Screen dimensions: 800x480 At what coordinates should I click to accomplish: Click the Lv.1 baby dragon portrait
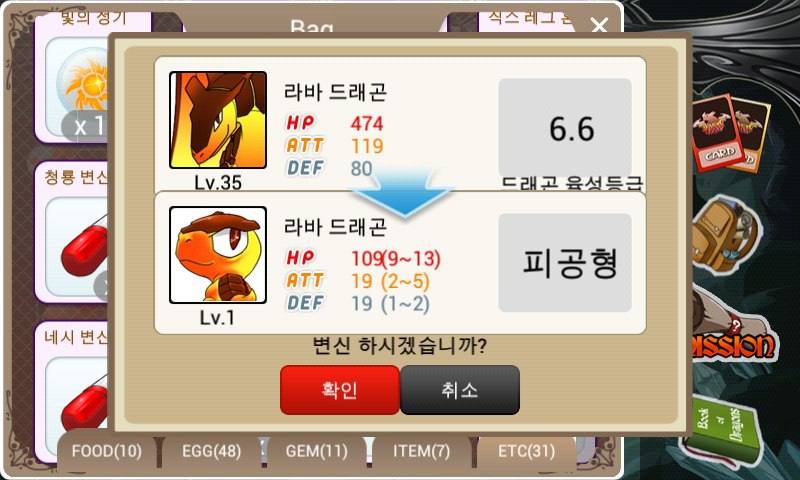[x=218, y=255]
